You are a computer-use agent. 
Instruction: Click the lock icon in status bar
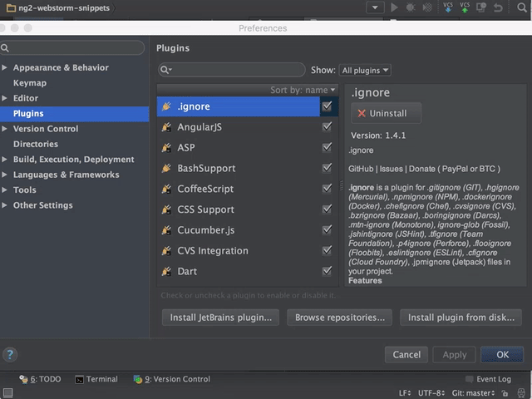(505, 393)
